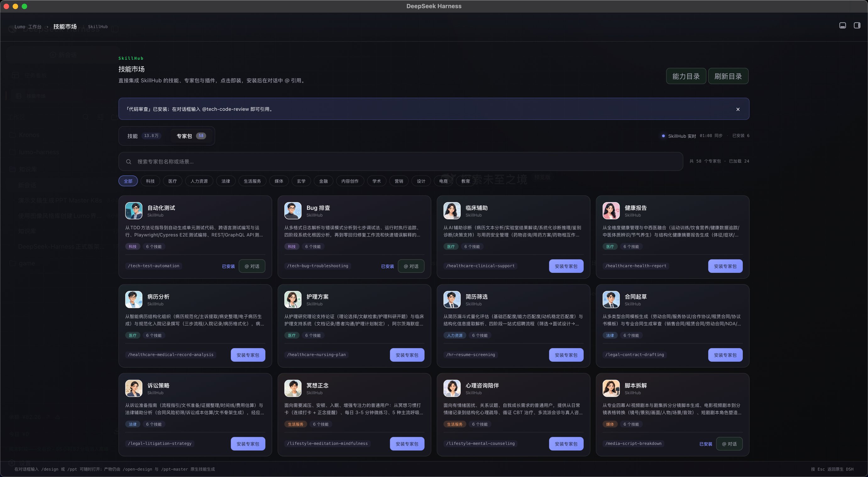Filter expert packs by 生活服务 chip
The image size is (868, 477).
coord(252,181)
